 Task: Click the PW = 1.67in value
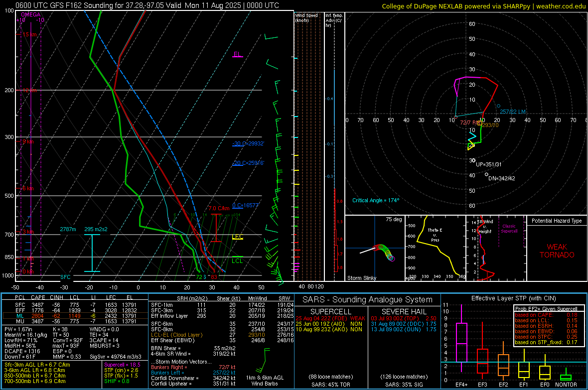(x=18, y=329)
